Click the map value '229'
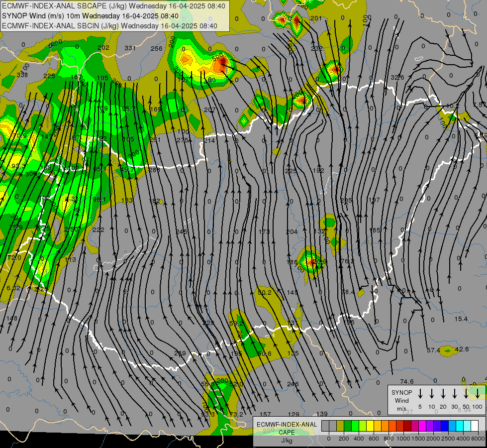The image size is (487, 448). pos(208,323)
